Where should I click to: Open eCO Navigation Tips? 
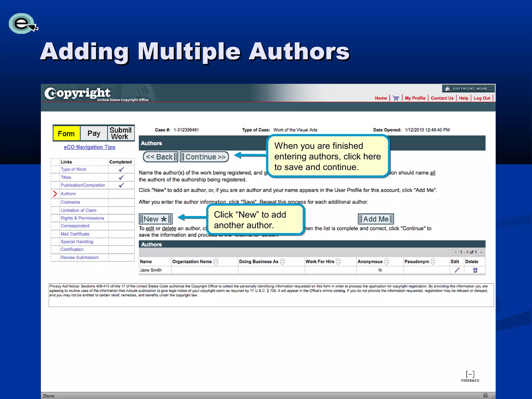[90, 147]
